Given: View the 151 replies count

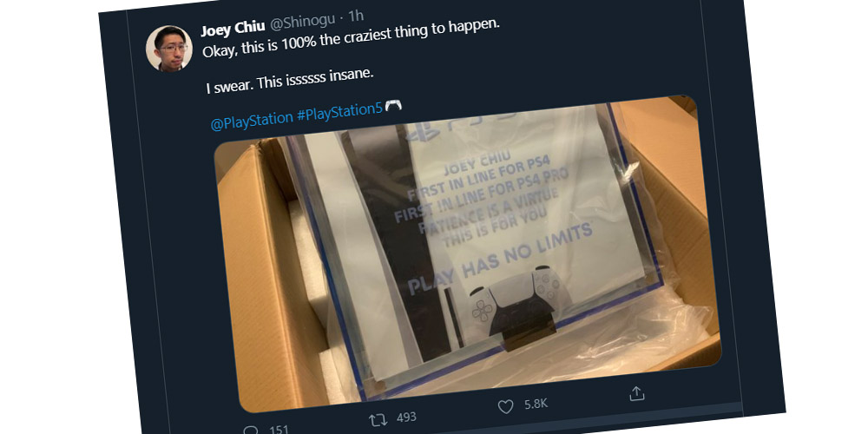Looking at the screenshot, I should [x=279, y=430].
